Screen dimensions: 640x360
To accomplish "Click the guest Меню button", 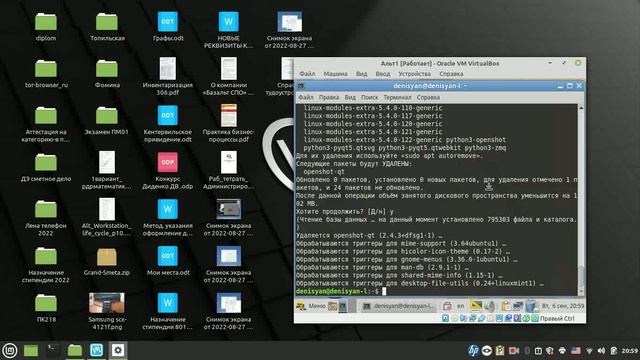I will point(311,306).
